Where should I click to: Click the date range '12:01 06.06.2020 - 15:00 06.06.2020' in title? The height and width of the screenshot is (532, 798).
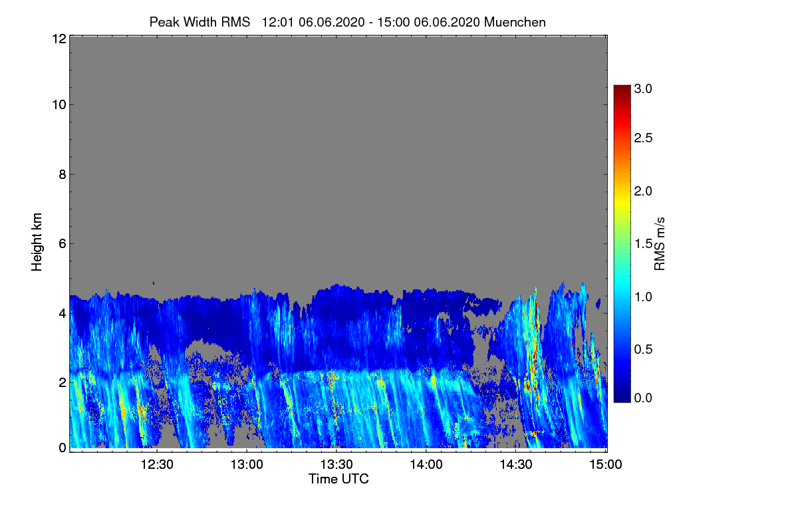pyautogui.click(x=371, y=22)
